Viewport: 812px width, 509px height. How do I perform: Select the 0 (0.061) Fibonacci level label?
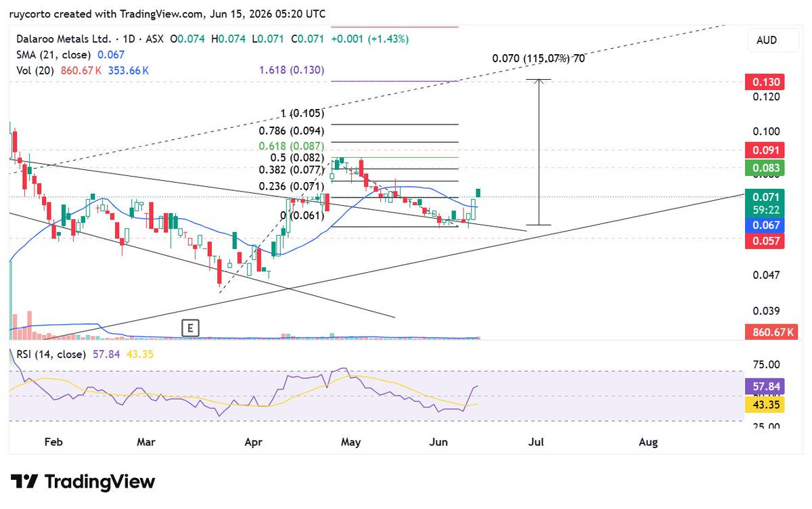pyautogui.click(x=302, y=216)
